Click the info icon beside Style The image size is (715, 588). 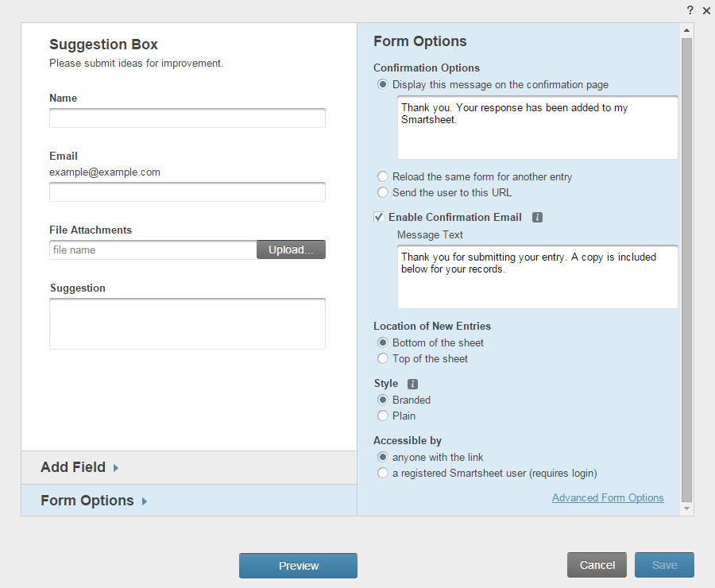point(412,384)
